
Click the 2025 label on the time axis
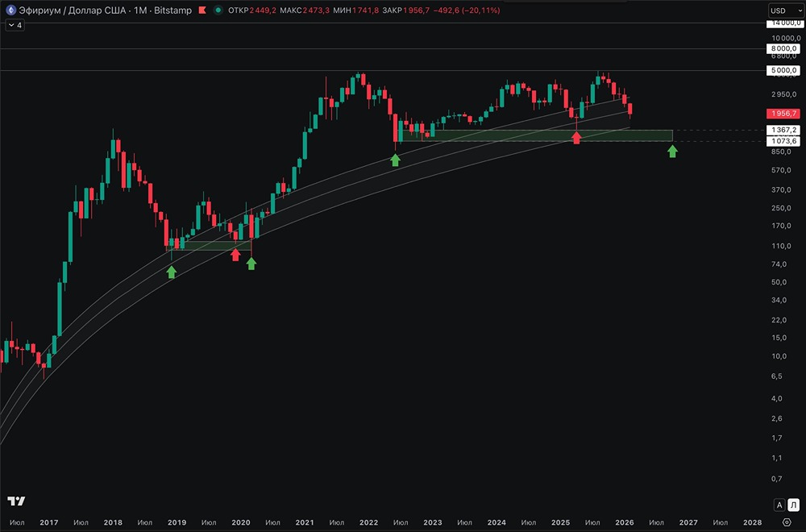tap(561, 522)
